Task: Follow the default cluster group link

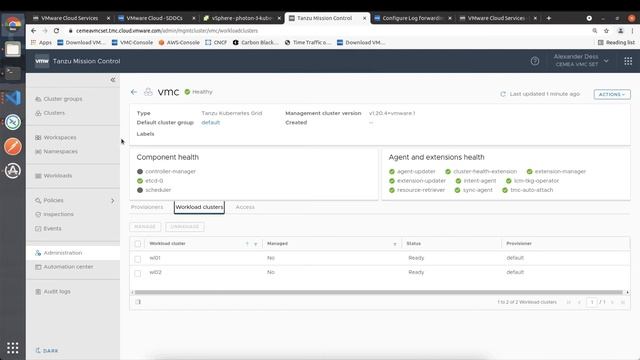Action: (211, 122)
